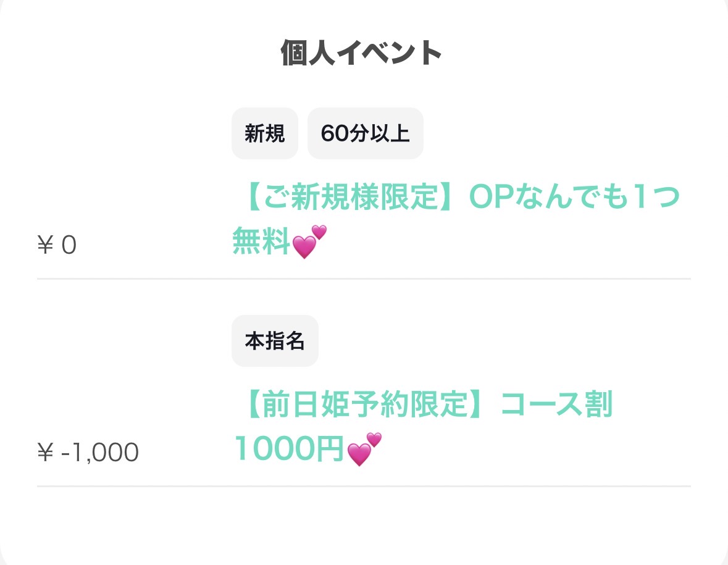Open the 【ご新規様限定】 bracketed title text
Image resolution: width=728 pixels, height=565 pixels.
[347, 198]
